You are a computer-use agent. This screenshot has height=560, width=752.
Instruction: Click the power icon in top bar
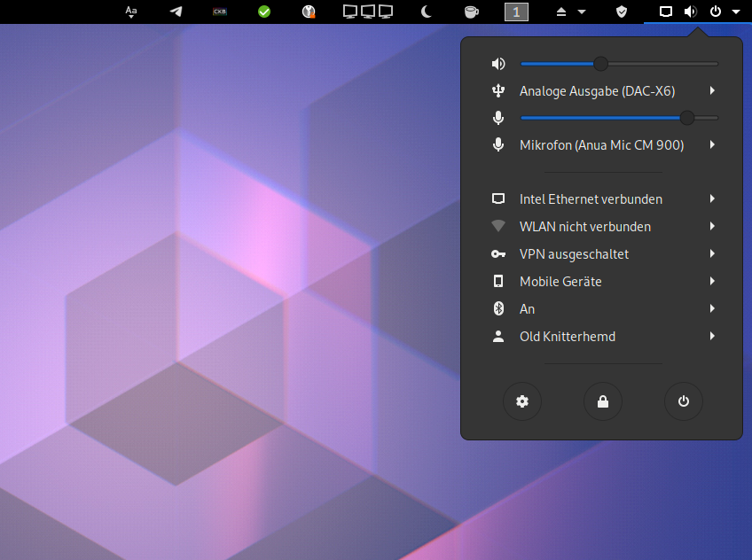715,12
